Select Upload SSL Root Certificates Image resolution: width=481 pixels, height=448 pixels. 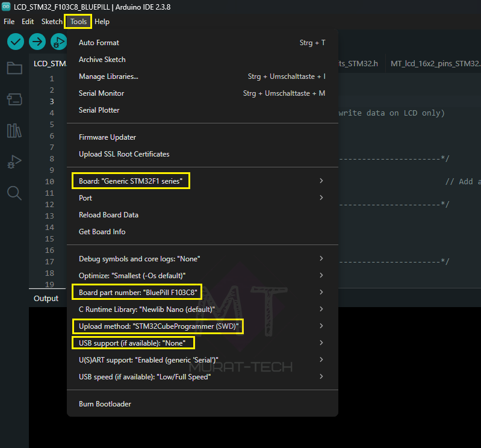[x=202, y=154]
